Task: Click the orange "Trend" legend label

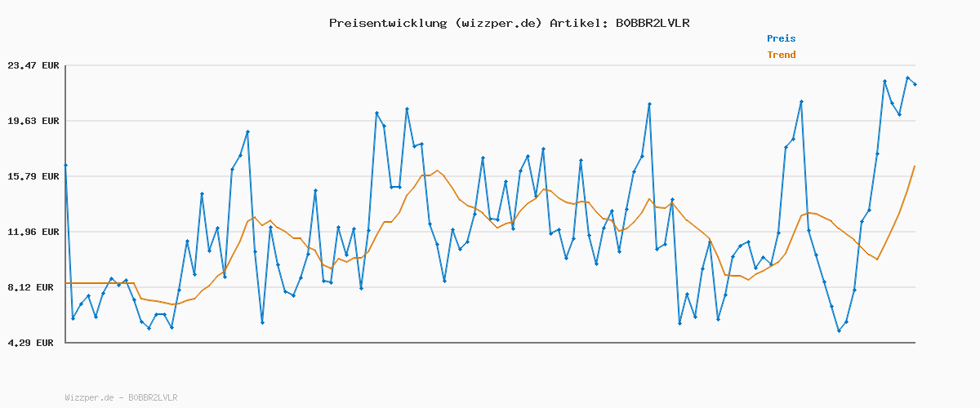Action: (781, 55)
